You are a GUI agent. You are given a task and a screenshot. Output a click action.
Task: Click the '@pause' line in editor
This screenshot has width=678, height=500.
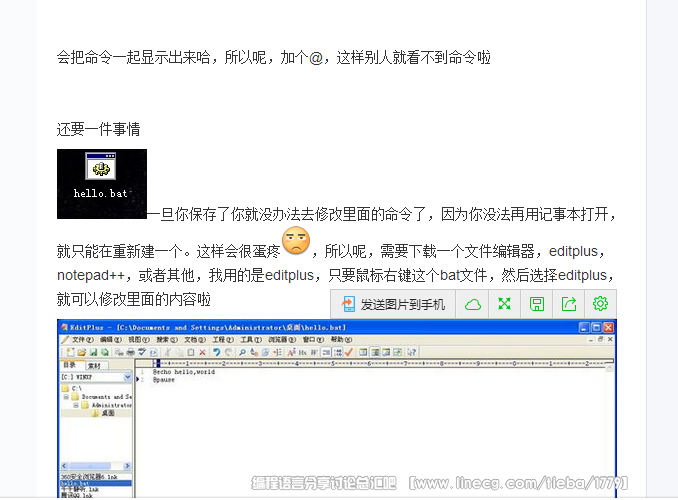[163, 380]
